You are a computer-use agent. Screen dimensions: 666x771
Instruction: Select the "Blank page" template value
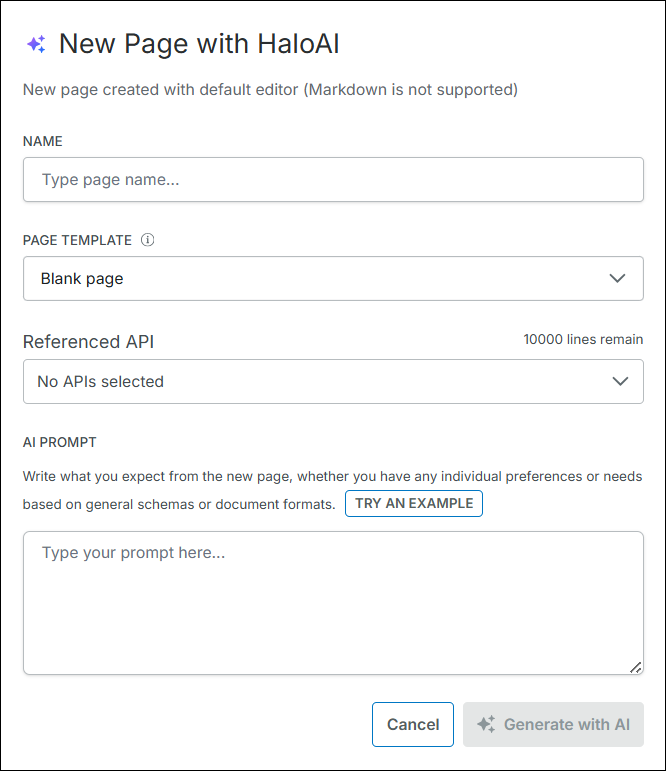(x=82, y=279)
